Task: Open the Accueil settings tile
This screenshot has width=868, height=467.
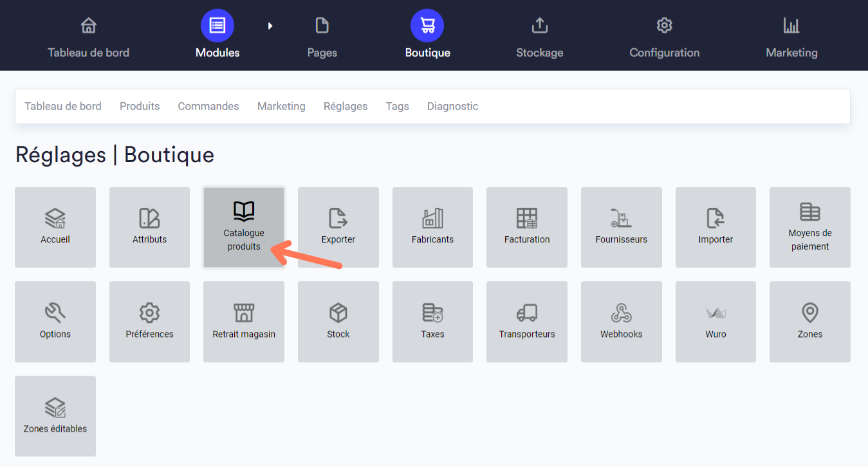Action: click(x=55, y=227)
